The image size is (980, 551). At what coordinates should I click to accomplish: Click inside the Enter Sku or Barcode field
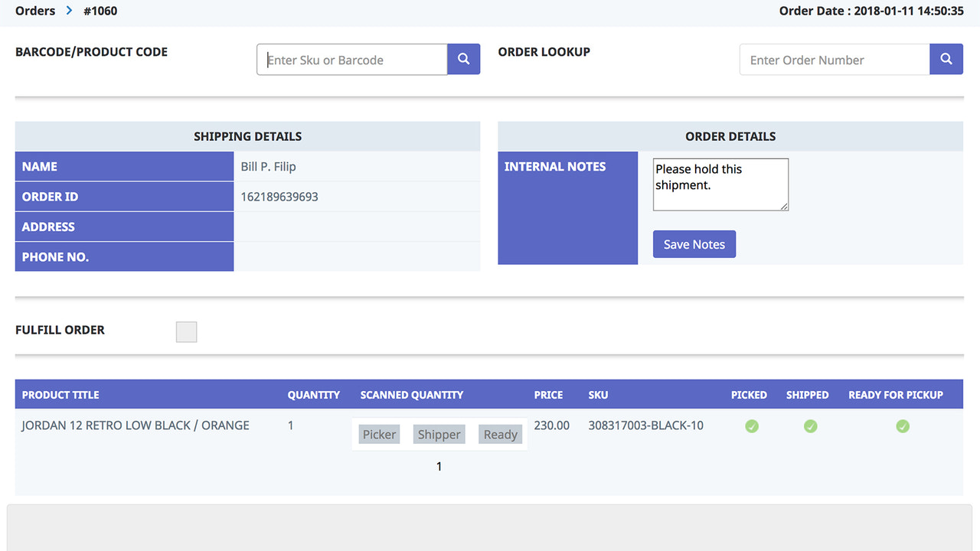[x=351, y=59]
